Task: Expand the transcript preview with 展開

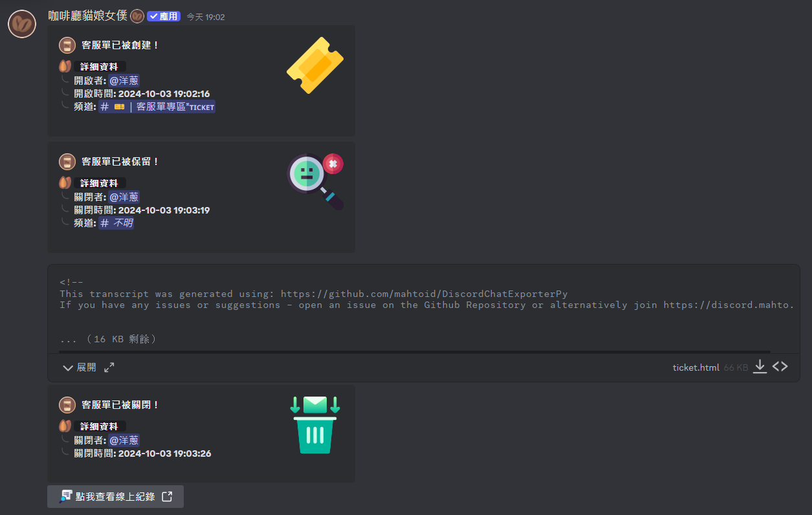Action: pos(80,367)
